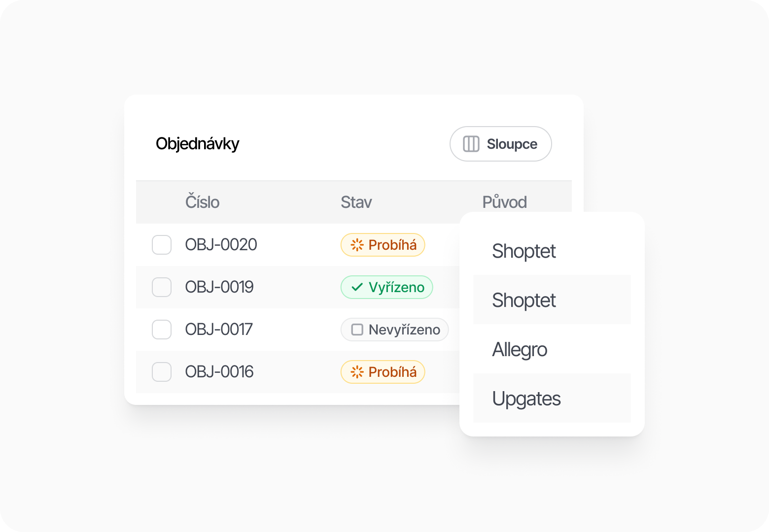Sort by the Stav column header
Image resolution: width=769 pixels, height=532 pixels.
(x=356, y=202)
